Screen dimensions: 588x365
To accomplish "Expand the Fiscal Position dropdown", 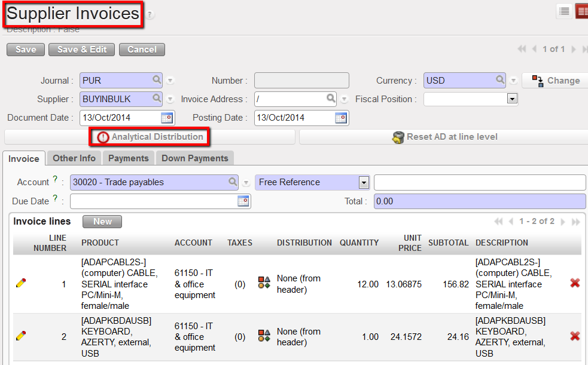I will (512, 99).
